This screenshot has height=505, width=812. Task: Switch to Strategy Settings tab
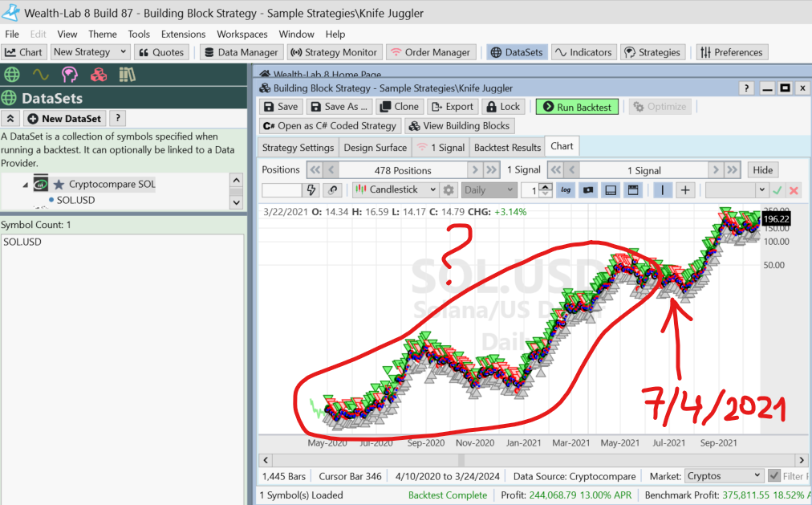[298, 148]
